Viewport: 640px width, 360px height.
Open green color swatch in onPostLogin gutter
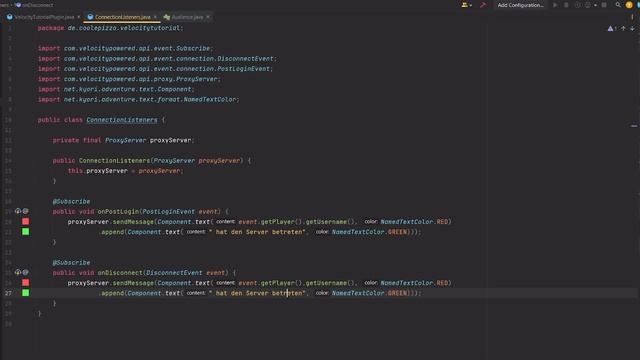click(x=25, y=231)
